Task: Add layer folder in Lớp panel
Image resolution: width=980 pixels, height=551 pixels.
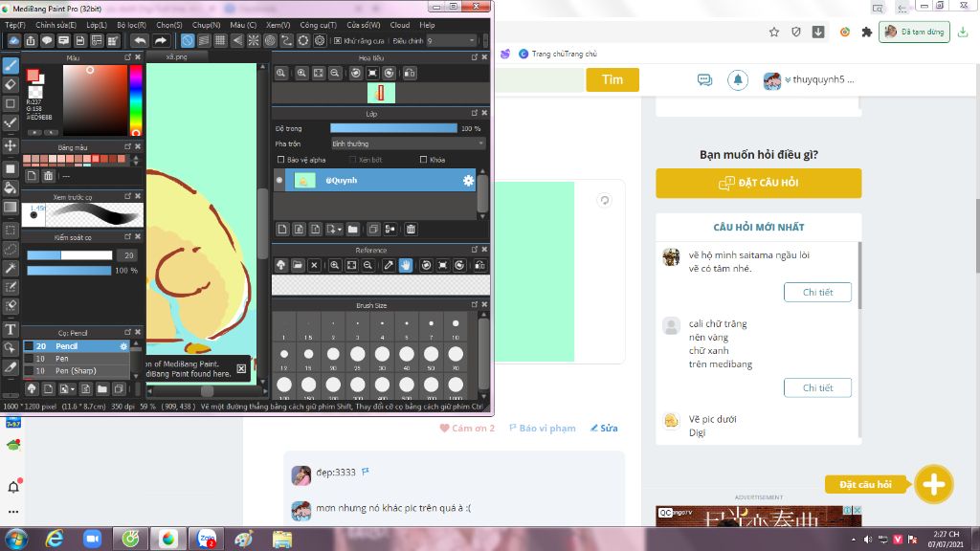Action: (x=353, y=230)
